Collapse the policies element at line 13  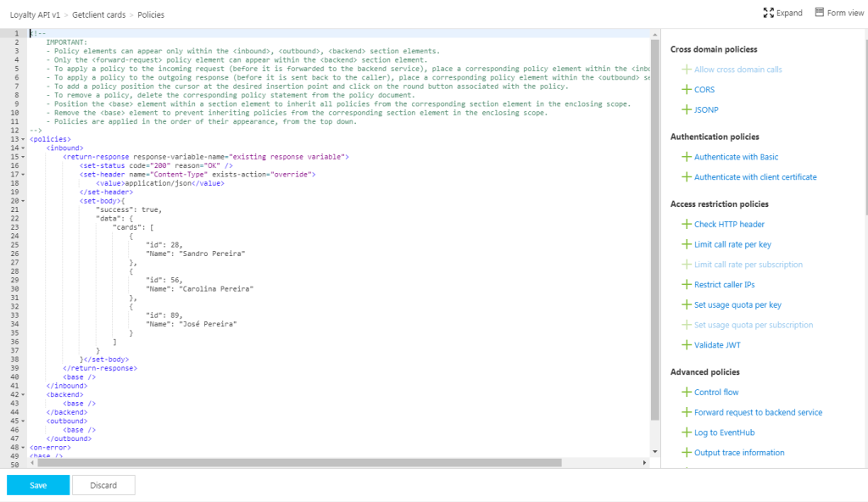coord(22,140)
